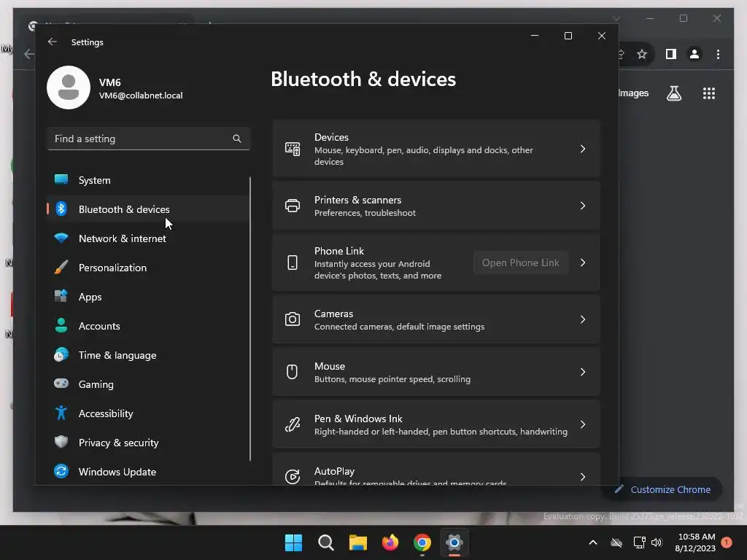The height and width of the screenshot is (560, 747).
Task: Select Privacy & security label
Action: click(119, 443)
